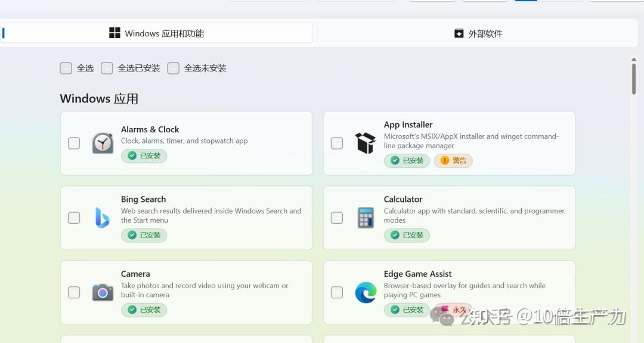Click the App Installer box icon
Viewport: 644px width, 343px height.
point(366,143)
